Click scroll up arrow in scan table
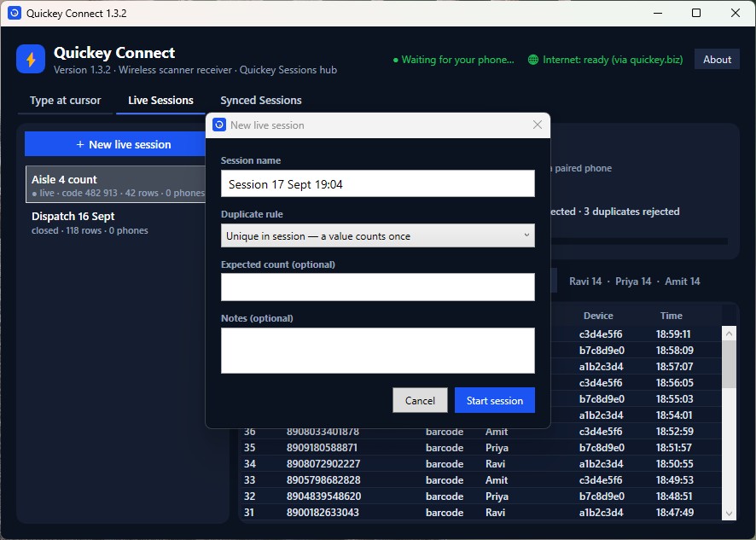Image resolution: width=756 pixels, height=540 pixels. tap(729, 334)
